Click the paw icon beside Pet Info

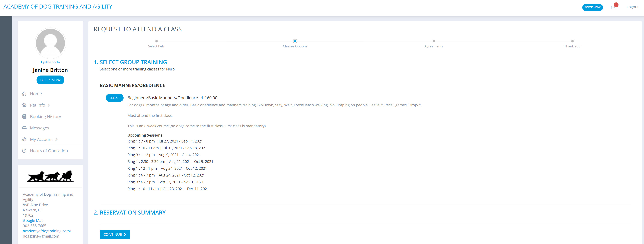(24, 105)
